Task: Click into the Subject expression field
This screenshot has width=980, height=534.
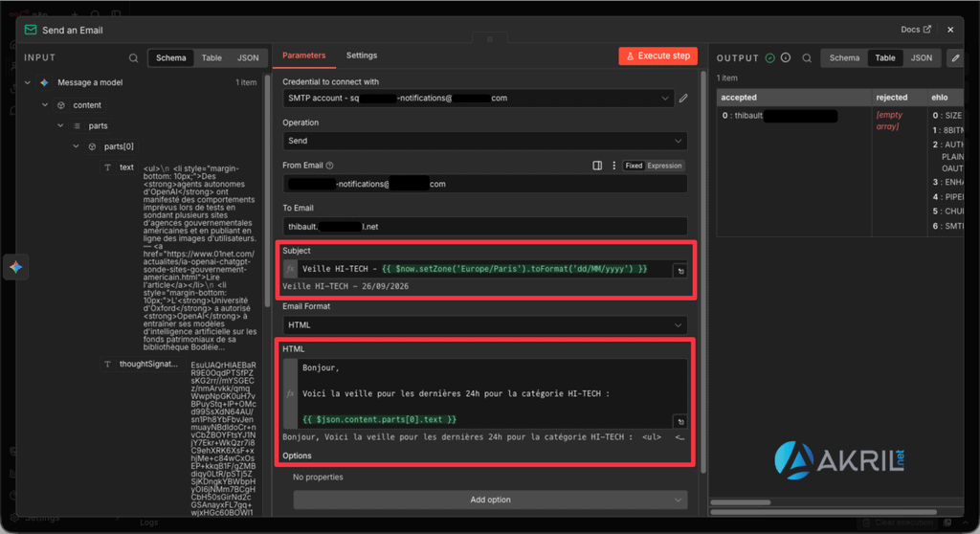Action: (484, 269)
